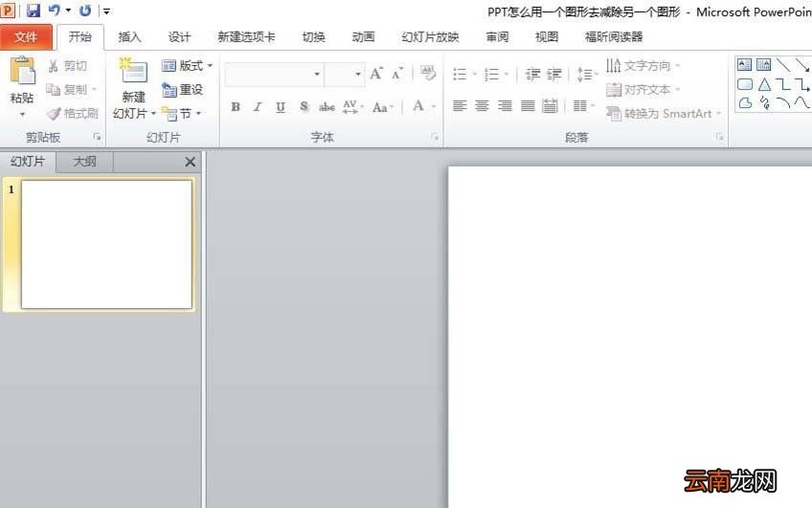
Task: Open the 段落 paragraph dialog launcher
Action: pyautogui.click(x=719, y=137)
